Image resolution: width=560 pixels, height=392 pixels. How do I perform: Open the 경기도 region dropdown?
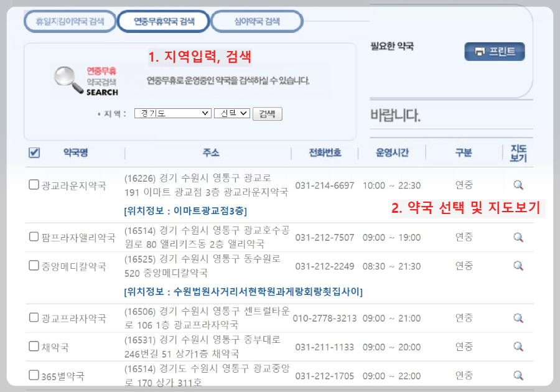(172, 113)
